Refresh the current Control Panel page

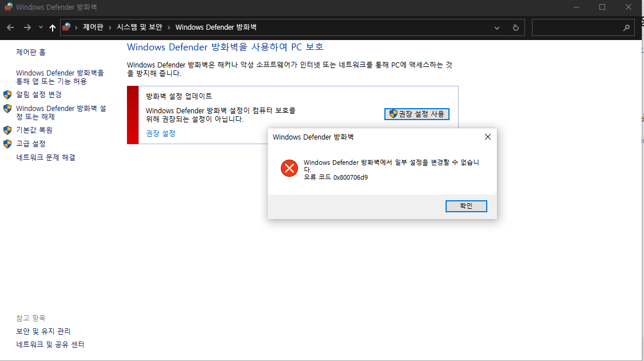click(x=516, y=28)
